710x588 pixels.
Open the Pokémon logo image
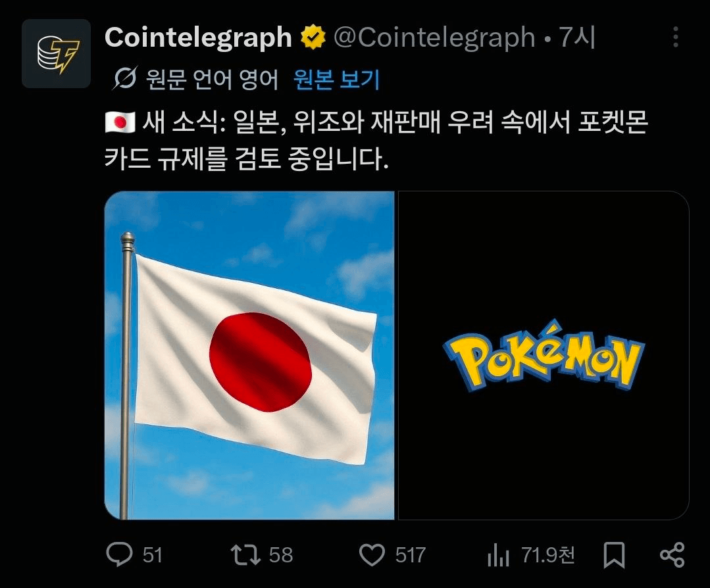pos(544,355)
